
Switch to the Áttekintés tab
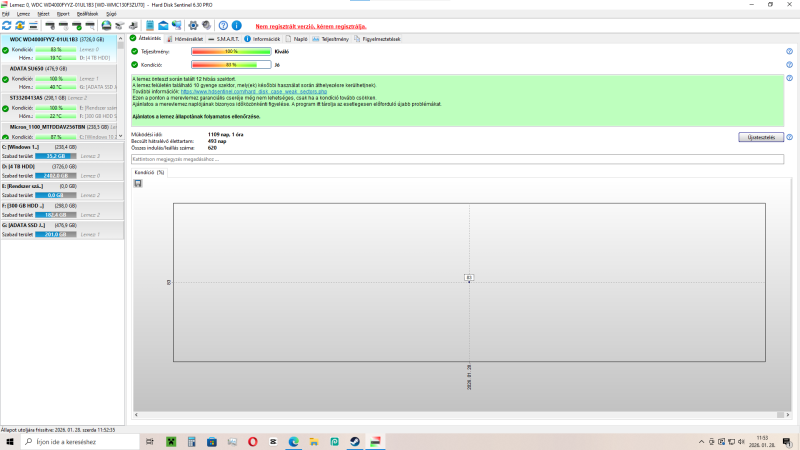[x=146, y=38]
